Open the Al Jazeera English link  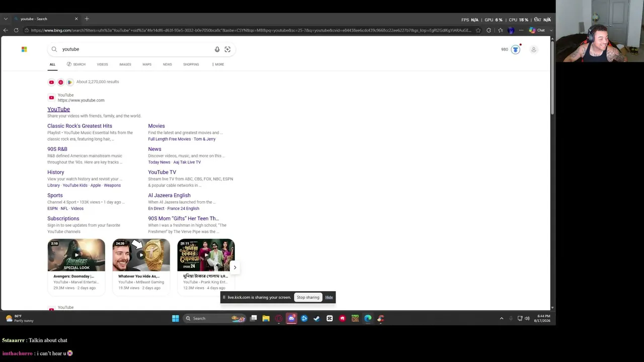coord(169,196)
